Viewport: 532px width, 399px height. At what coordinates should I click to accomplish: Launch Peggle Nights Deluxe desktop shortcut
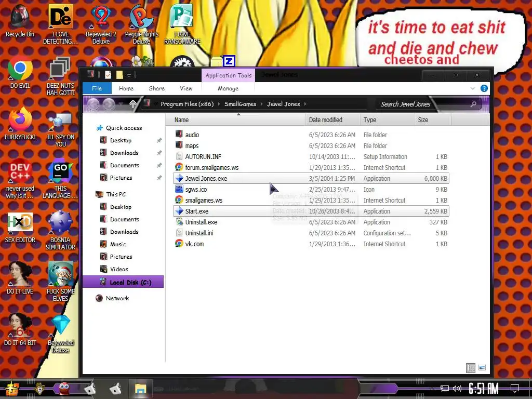pos(141,24)
